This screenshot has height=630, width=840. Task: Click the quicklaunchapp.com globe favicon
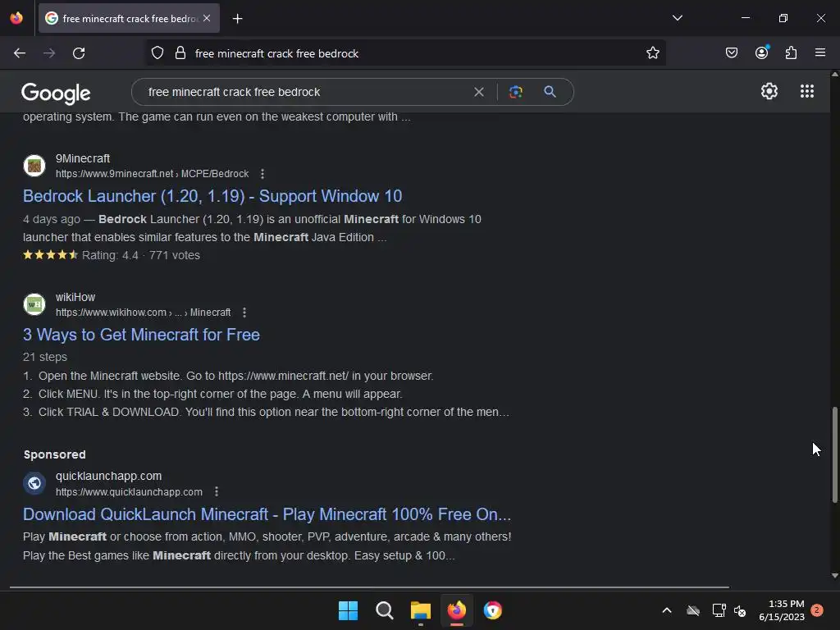(34, 483)
